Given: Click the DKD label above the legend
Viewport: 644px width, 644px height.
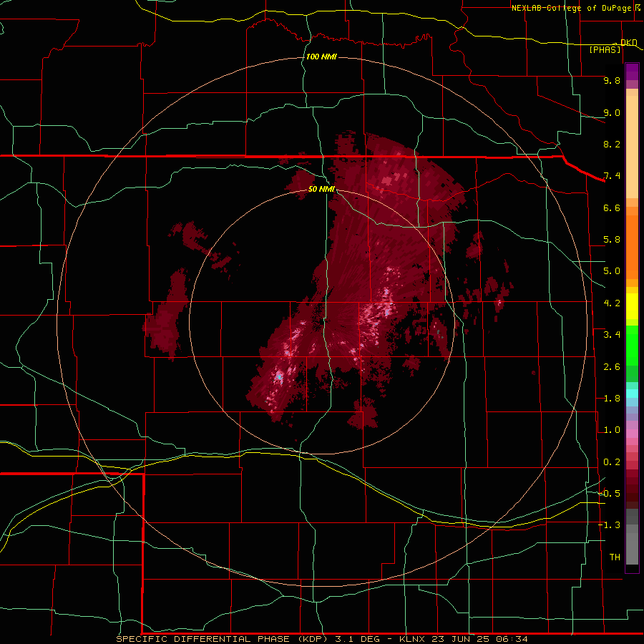Looking at the screenshot, I should click(x=629, y=42).
